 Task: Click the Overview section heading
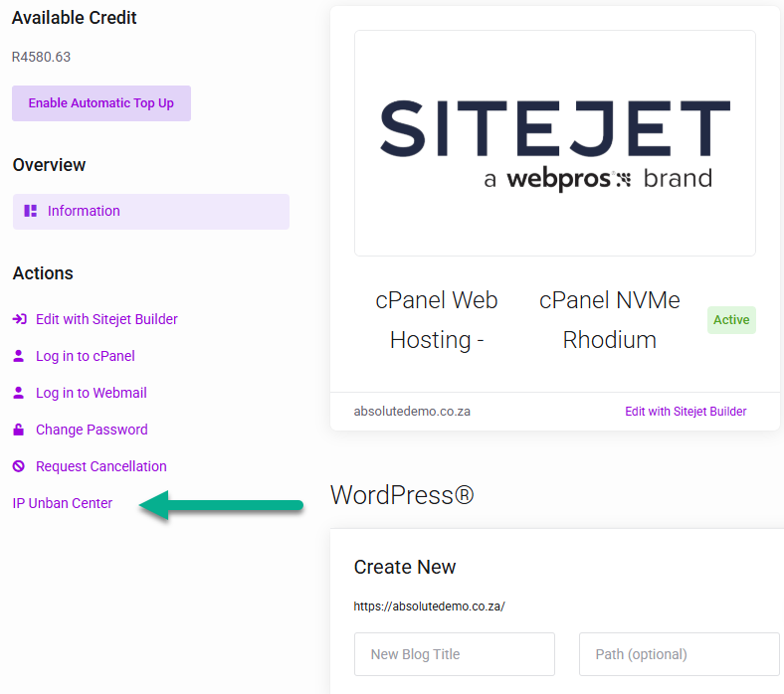pos(49,165)
